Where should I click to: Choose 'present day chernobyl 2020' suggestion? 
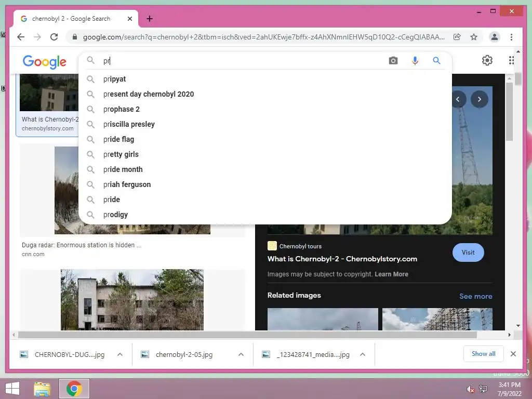(x=265, y=94)
